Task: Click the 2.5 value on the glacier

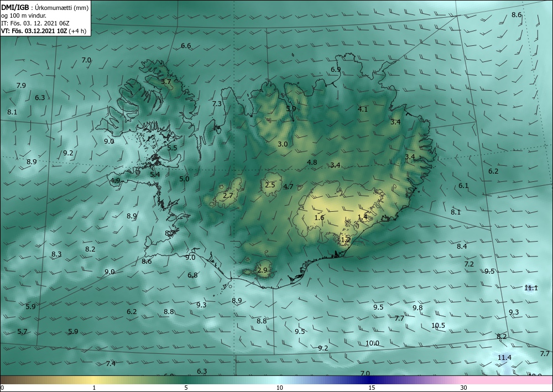Action: (270, 185)
